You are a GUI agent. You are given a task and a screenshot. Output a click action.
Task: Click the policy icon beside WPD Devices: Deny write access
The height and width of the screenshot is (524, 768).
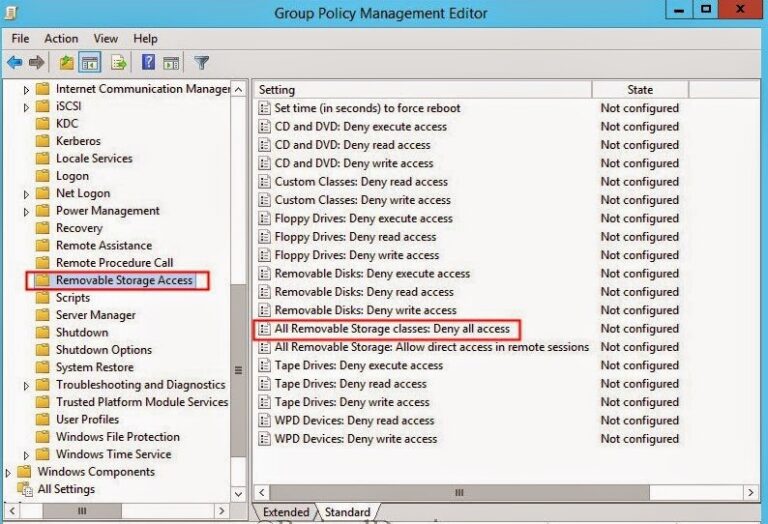tap(264, 439)
